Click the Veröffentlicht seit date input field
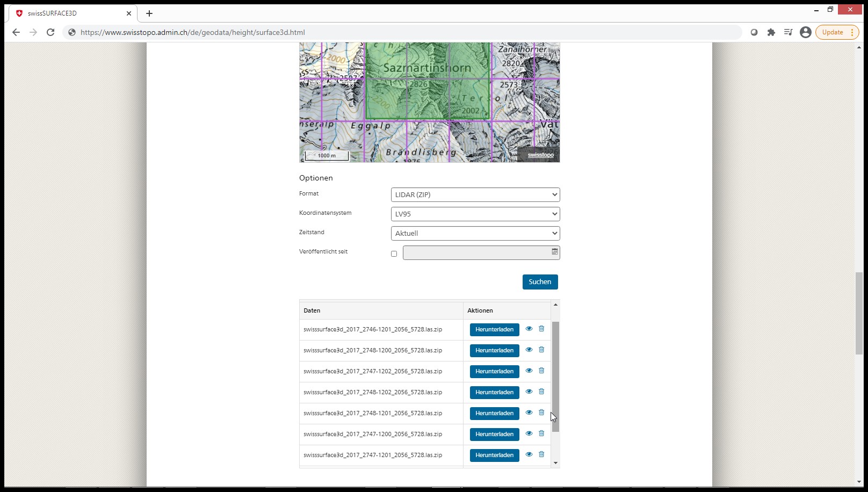868x492 pixels. click(481, 252)
